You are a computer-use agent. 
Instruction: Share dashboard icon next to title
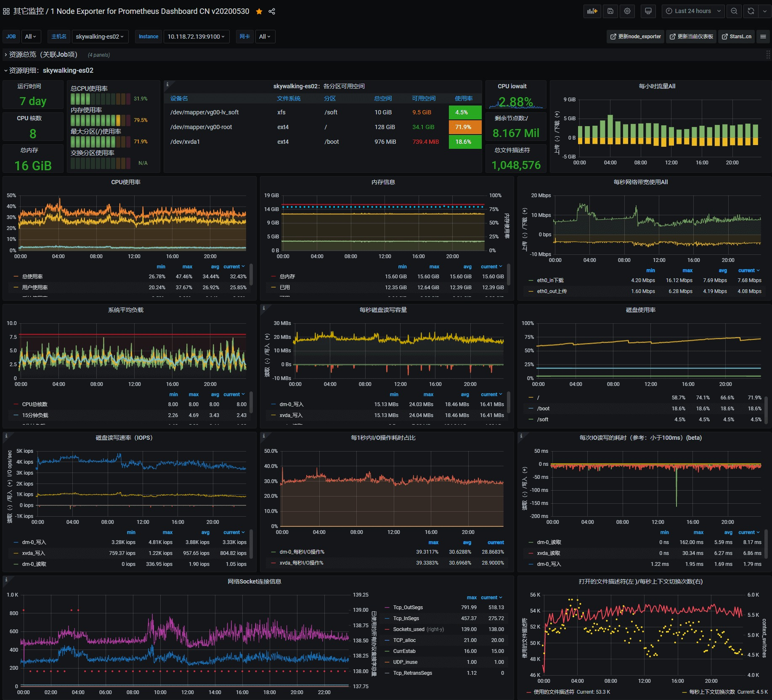tap(272, 11)
